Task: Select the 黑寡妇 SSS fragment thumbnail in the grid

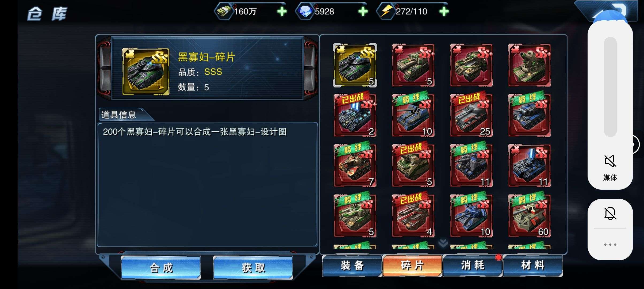Action: [355, 65]
